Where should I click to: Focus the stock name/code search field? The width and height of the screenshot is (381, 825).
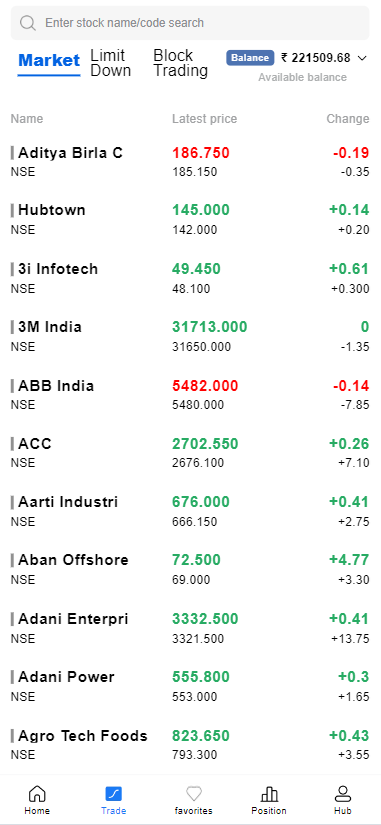(190, 23)
